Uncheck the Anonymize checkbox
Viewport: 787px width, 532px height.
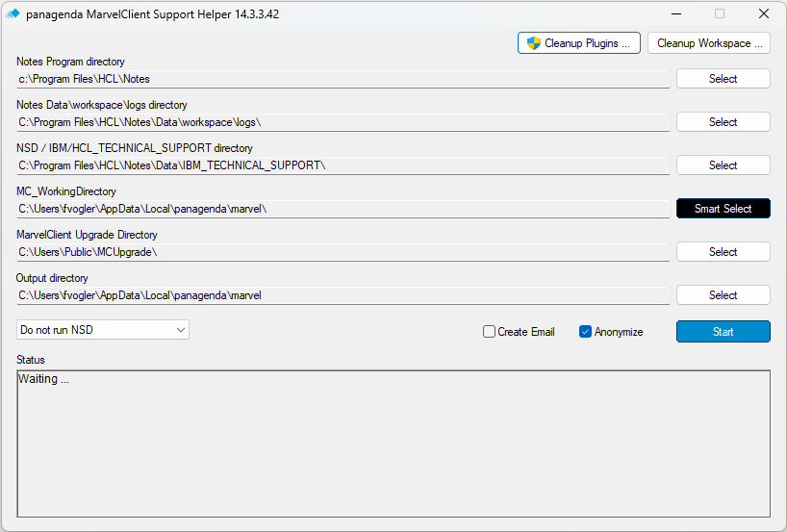585,332
